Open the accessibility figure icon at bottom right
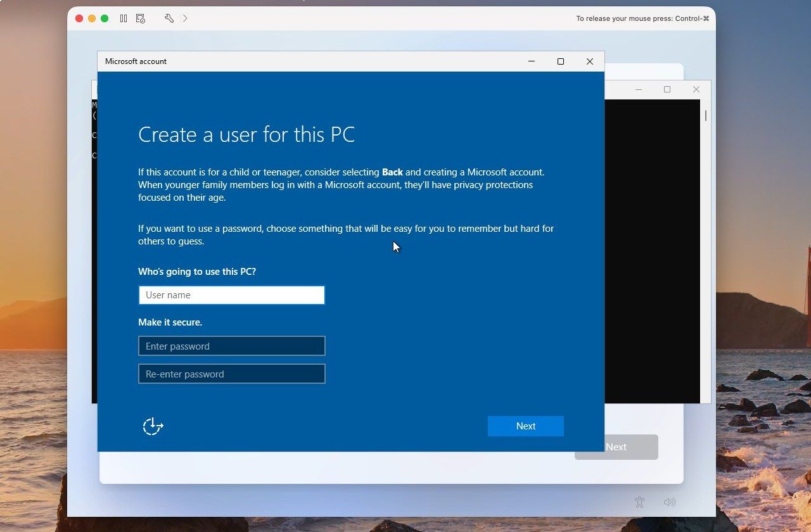Screen dimensions: 811x532 [x=639, y=502]
